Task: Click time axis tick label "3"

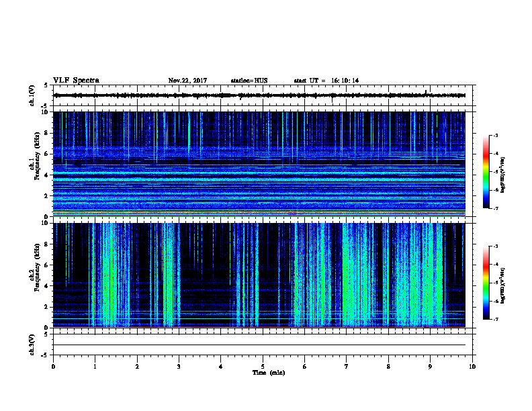Action: 179,366
